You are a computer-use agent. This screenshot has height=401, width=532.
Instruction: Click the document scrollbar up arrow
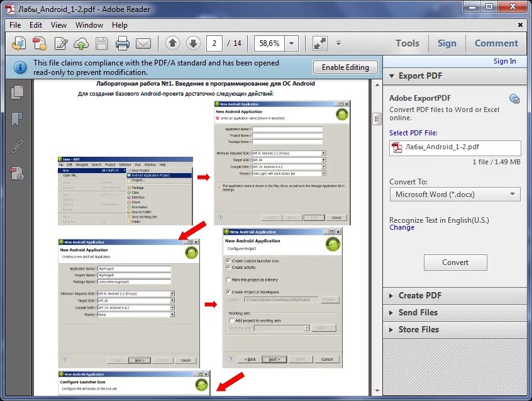click(x=377, y=85)
